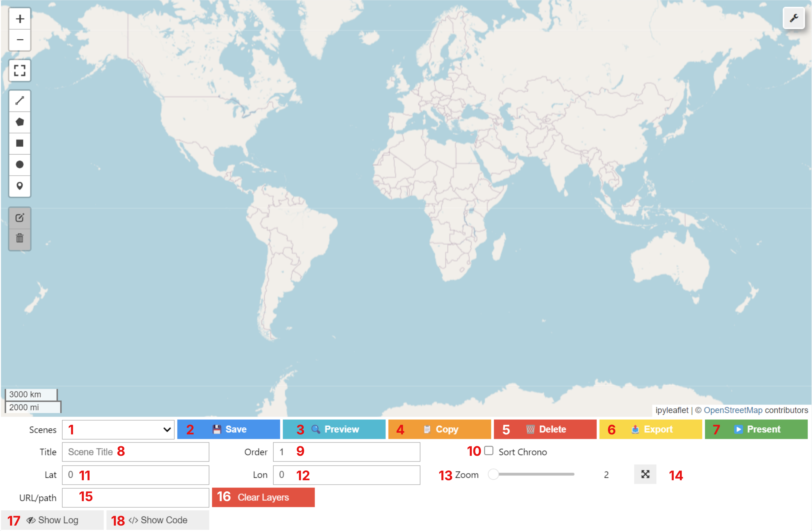The image size is (812, 531).
Task: Toggle fullscreen map view
Action: point(20,71)
